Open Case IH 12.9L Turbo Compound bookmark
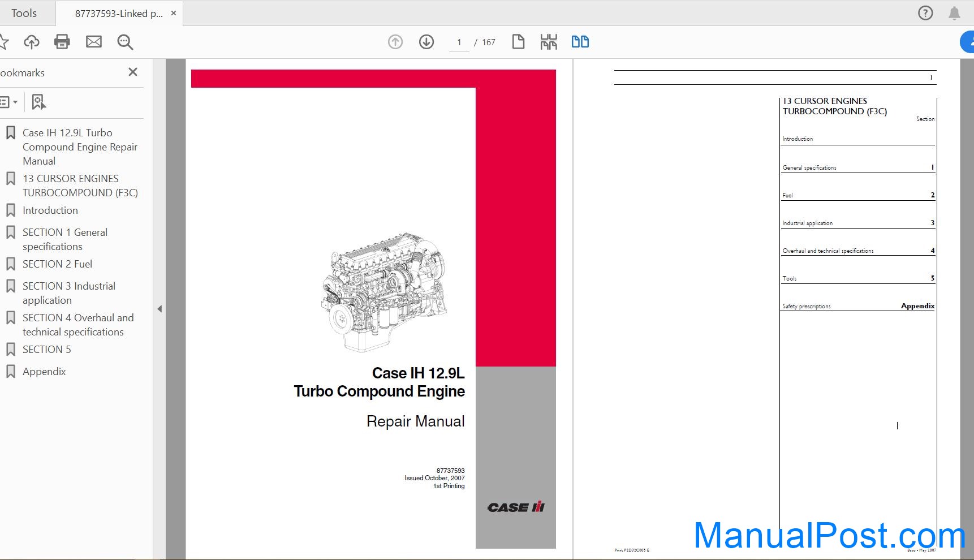 (80, 147)
